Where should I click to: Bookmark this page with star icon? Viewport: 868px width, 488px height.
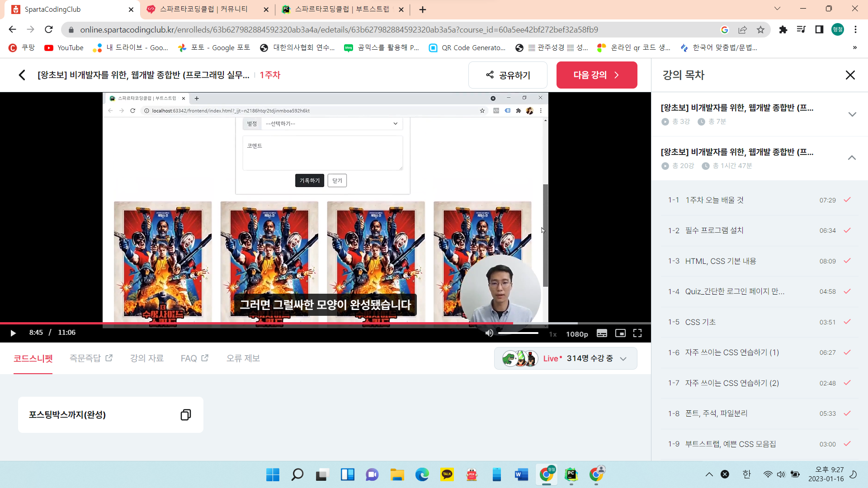(x=761, y=29)
